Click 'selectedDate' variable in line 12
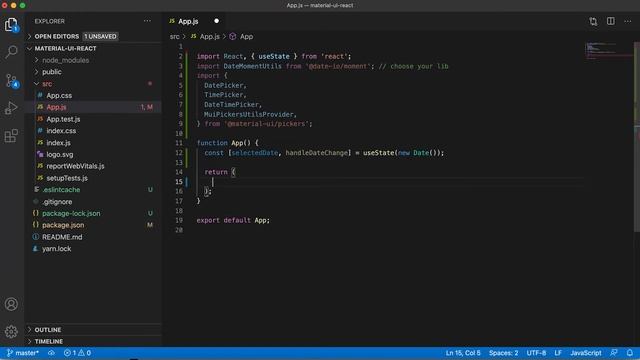The width and height of the screenshot is (640, 360). pos(255,153)
